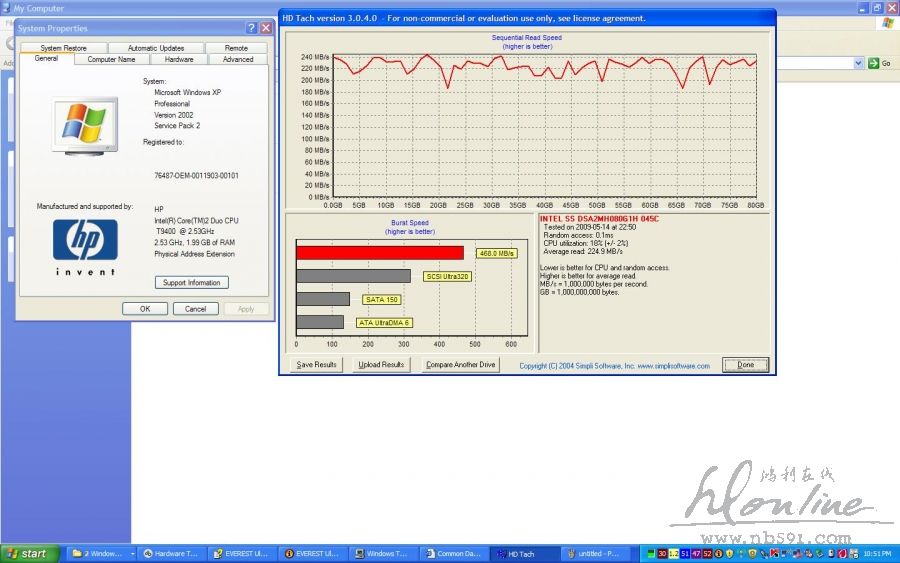This screenshot has height=563, width=900.
Task: Open the Advanced tab
Action: pos(238,59)
